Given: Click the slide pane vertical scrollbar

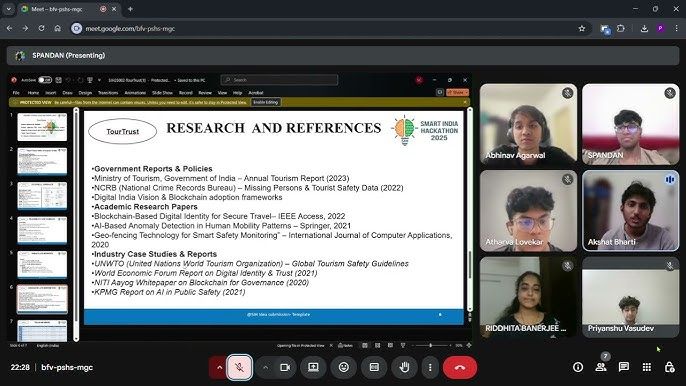Looking at the screenshot, I should (470, 209).
